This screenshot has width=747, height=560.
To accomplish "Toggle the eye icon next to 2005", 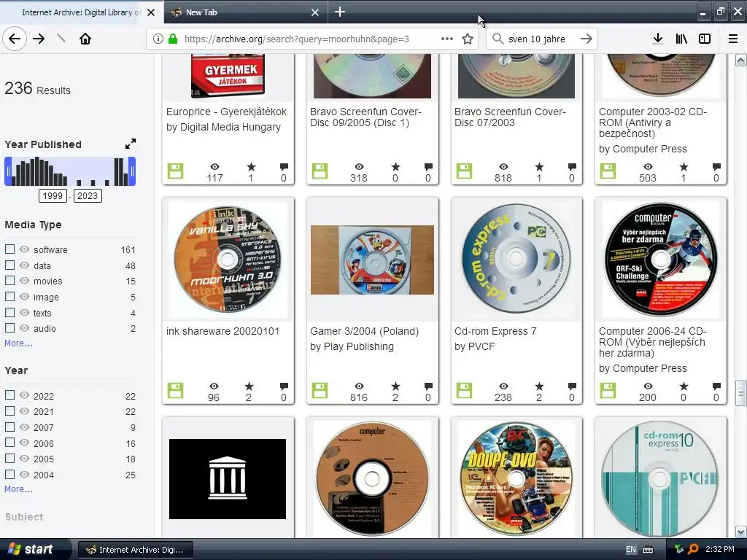I will (24, 458).
